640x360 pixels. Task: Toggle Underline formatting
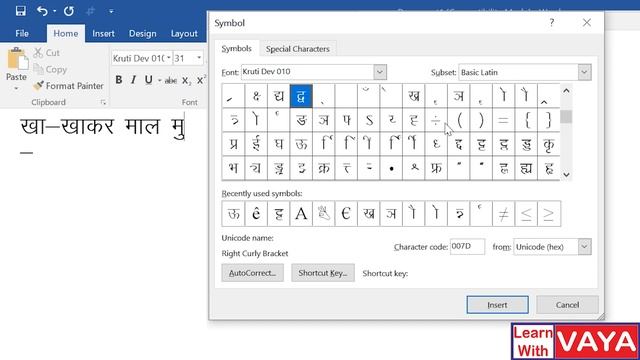point(149,80)
